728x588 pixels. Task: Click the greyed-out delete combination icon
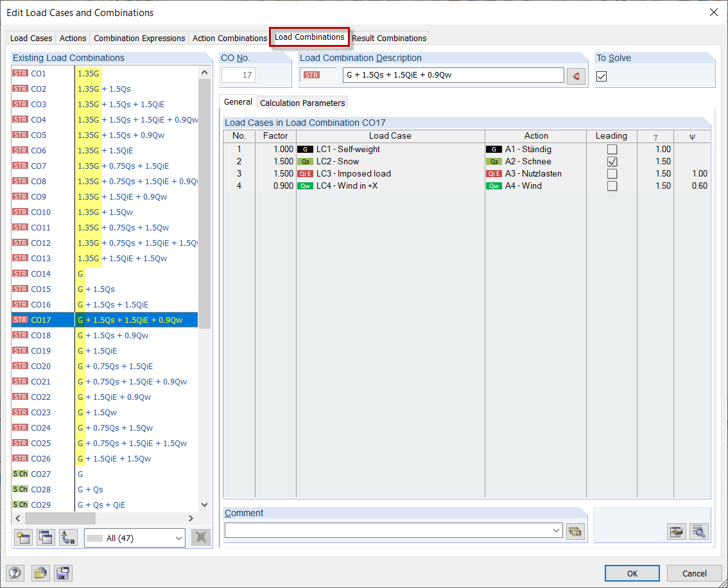coord(201,538)
